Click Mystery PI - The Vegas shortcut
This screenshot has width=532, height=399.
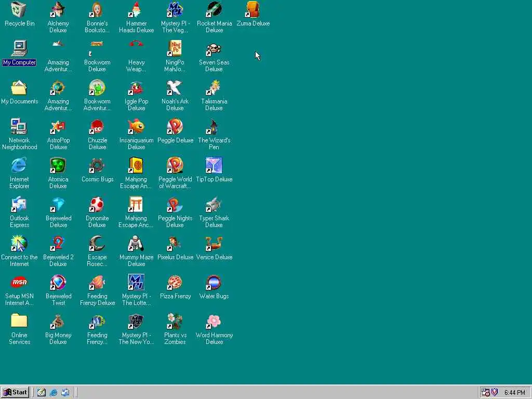pyautogui.click(x=175, y=9)
